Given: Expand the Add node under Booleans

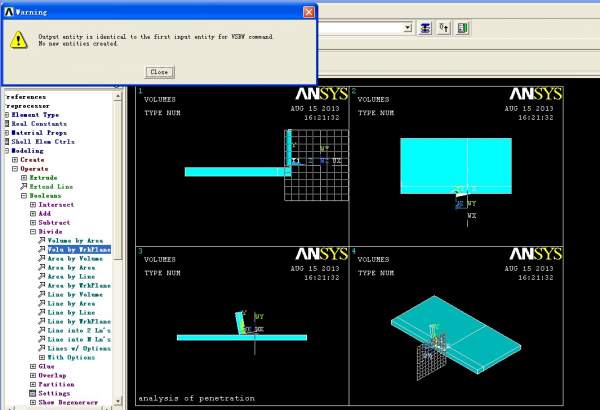Looking at the screenshot, I should pos(33,214).
